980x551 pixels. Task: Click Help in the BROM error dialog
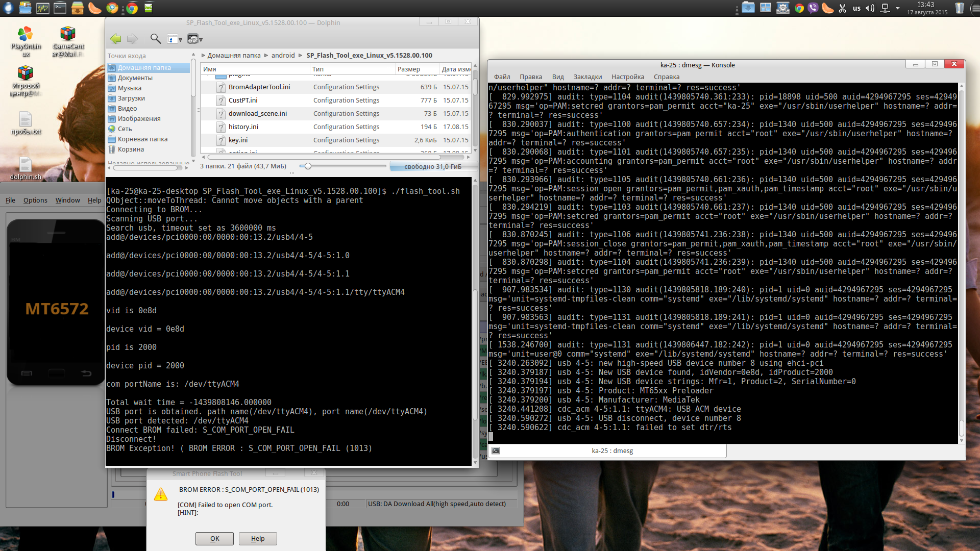(258, 539)
